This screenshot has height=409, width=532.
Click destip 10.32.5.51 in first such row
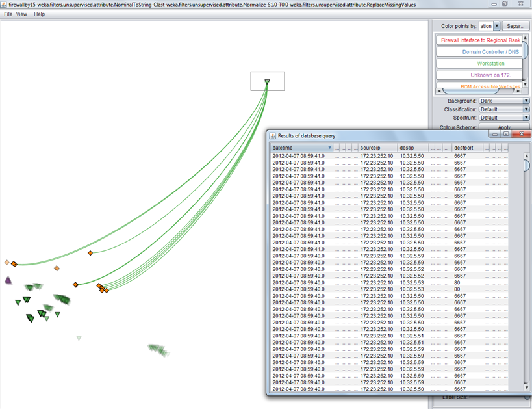[x=412, y=336]
